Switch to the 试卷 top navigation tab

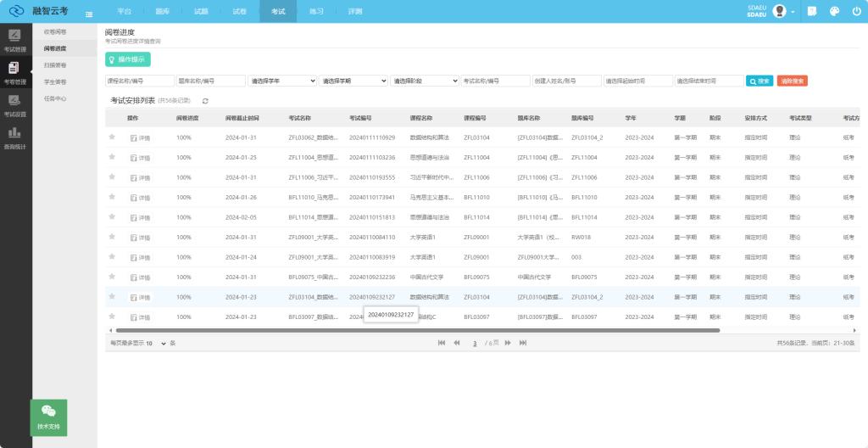coord(239,12)
